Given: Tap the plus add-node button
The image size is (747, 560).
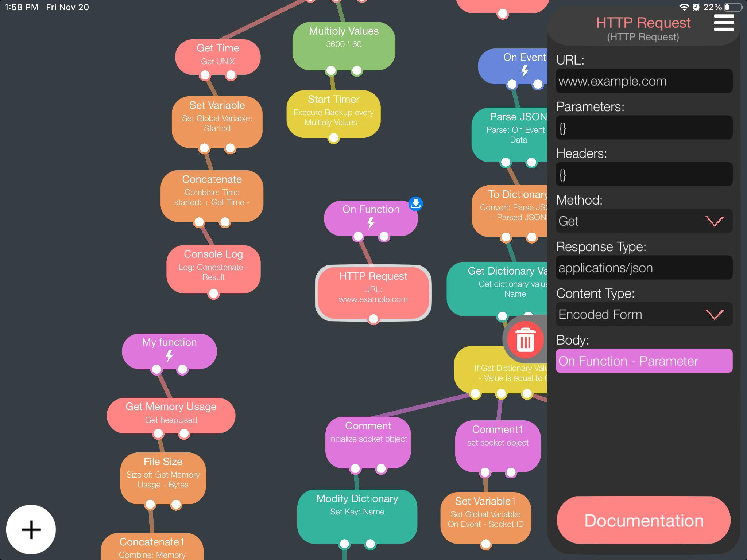Looking at the screenshot, I should click(31, 529).
